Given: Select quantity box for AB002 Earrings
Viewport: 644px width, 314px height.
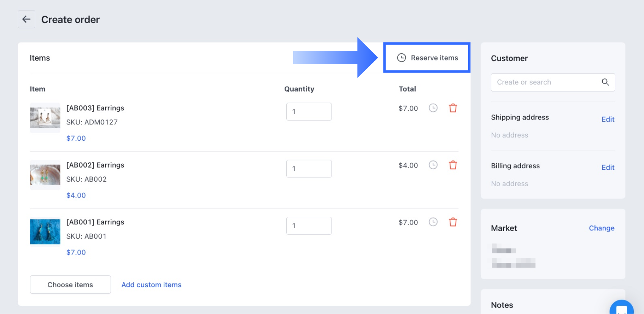Looking at the screenshot, I should (309, 169).
